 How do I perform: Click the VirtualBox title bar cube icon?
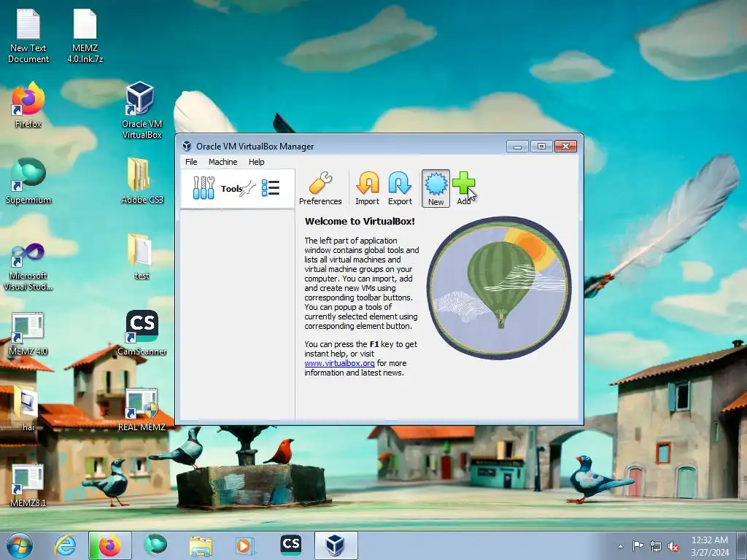coord(187,146)
